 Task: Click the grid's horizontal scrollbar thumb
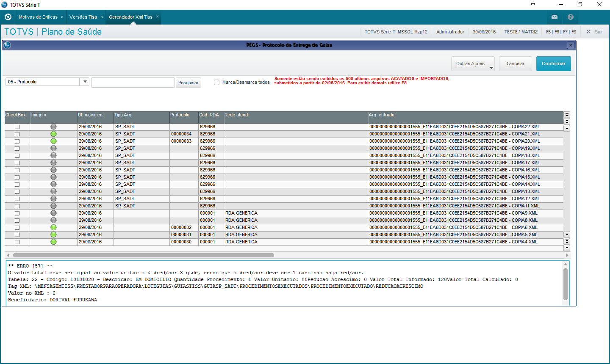[144, 255]
